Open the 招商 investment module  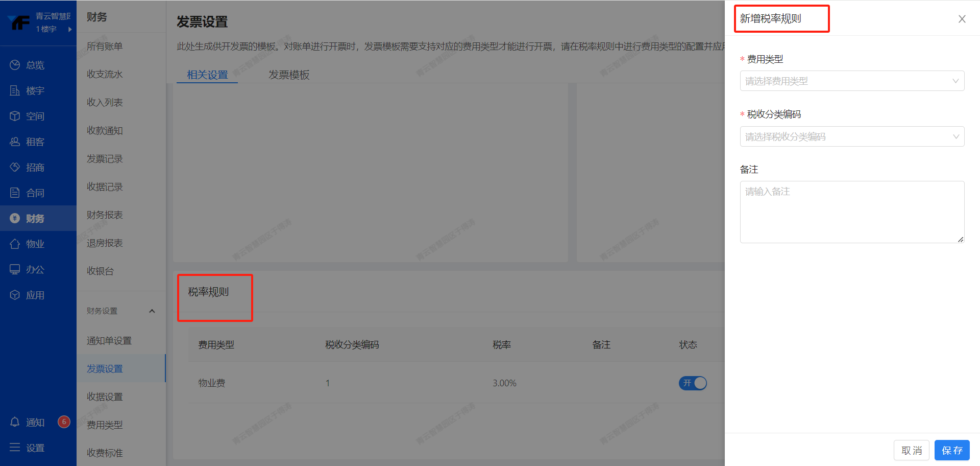31,167
